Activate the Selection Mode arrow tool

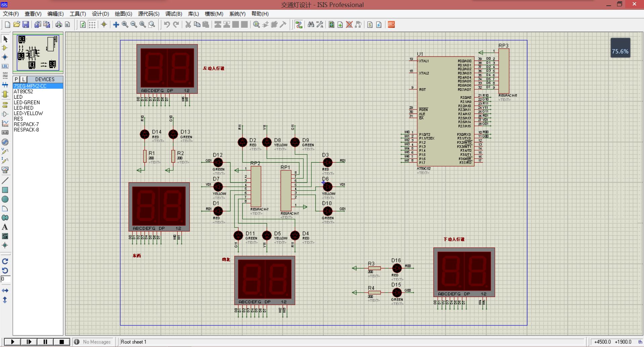tap(5, 39)
